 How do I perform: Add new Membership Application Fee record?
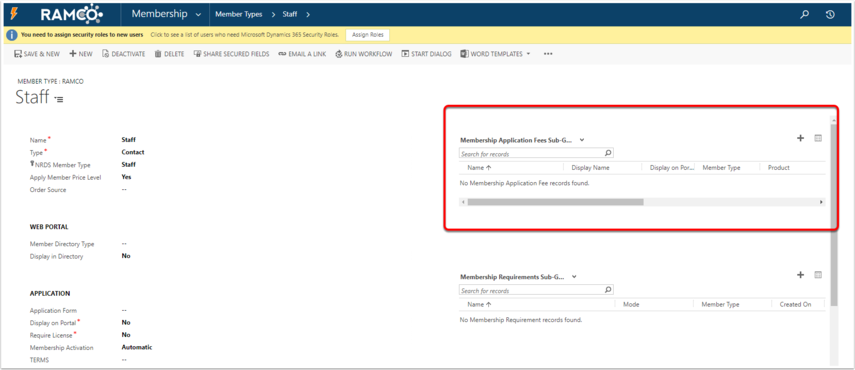tap(800, 138)
